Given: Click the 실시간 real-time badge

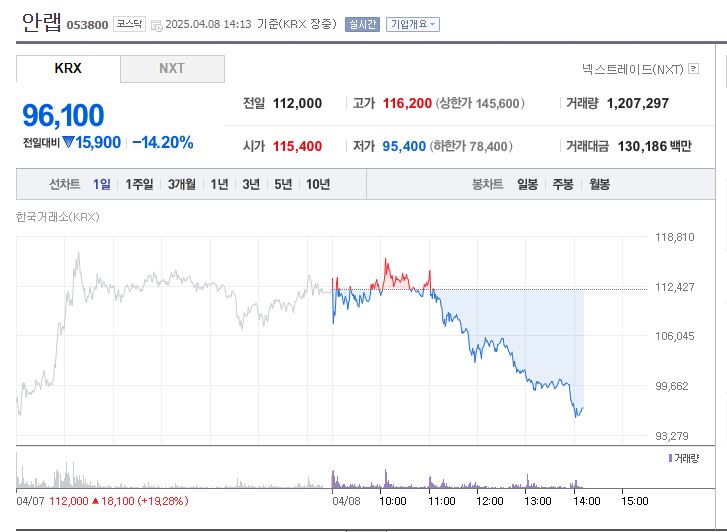Looking at the screenshot, I should pos(362,24).
